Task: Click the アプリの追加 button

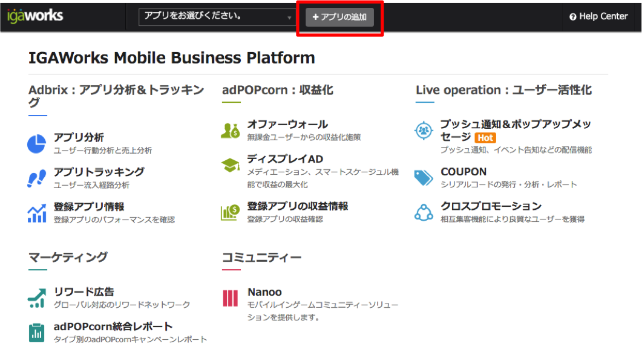Action: pos(339,17)
